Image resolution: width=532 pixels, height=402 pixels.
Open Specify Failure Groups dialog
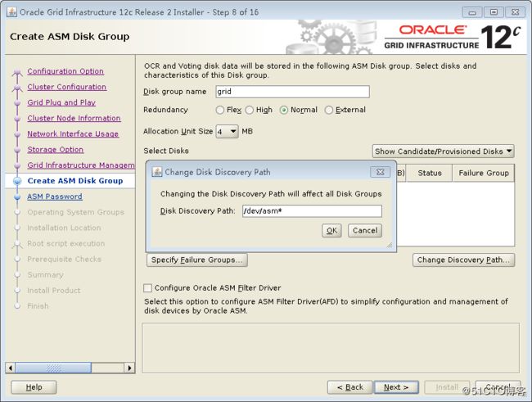click(196, 260)
